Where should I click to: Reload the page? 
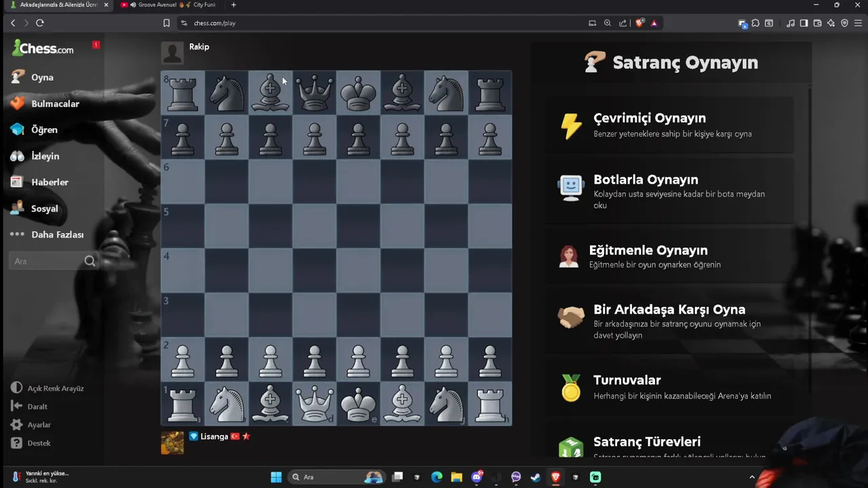click(40, 23)
